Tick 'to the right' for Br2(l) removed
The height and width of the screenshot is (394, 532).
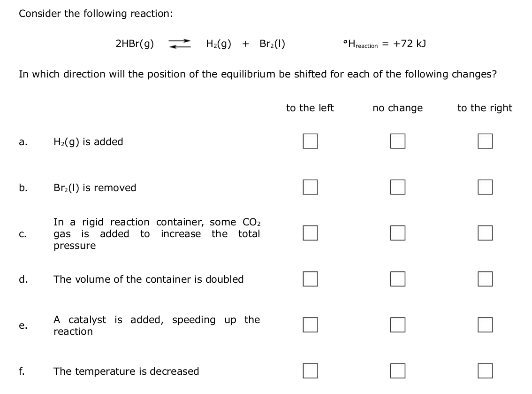click(485, 187)
